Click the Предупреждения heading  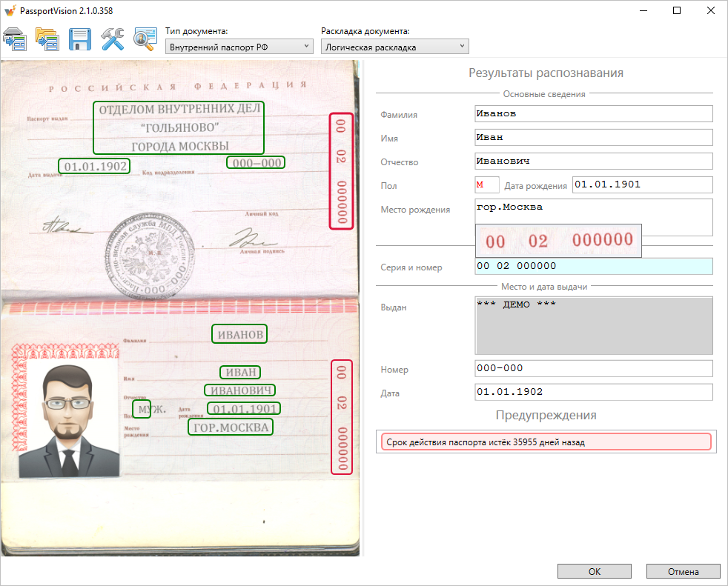[x=546, y=415]
